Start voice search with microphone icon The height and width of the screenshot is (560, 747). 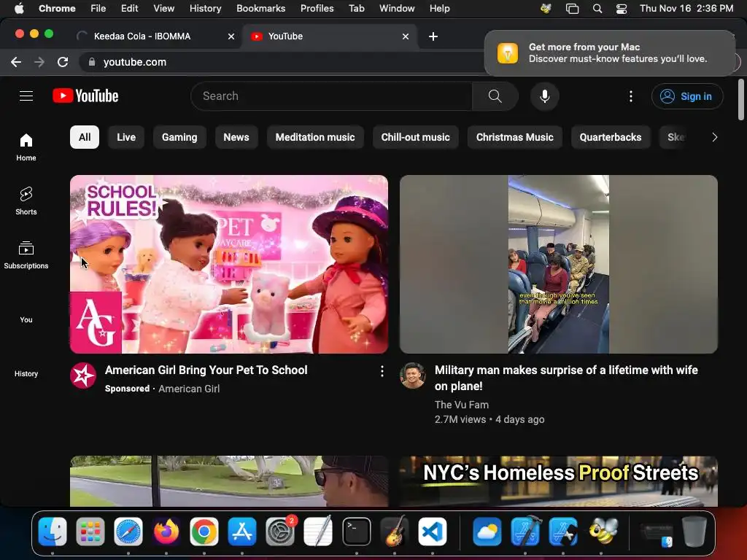544,96
